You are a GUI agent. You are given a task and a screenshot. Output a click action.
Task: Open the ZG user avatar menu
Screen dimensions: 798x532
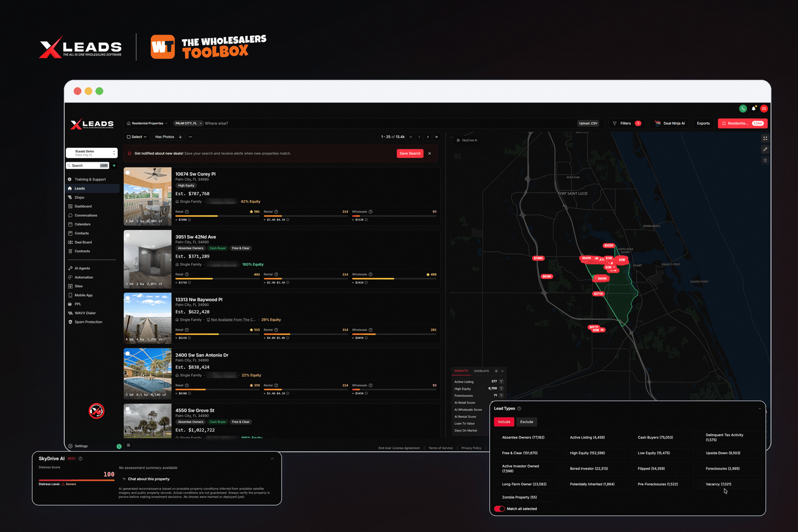coord(764,109)
